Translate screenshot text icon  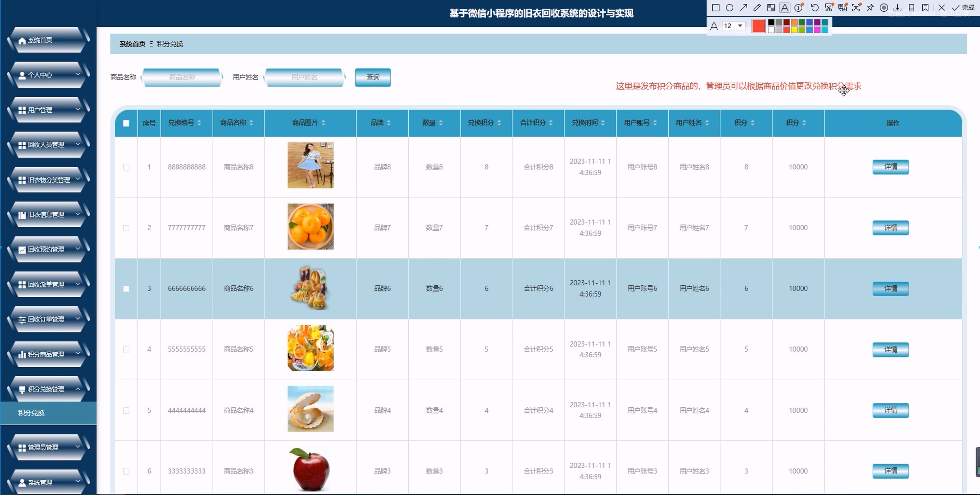842,8
